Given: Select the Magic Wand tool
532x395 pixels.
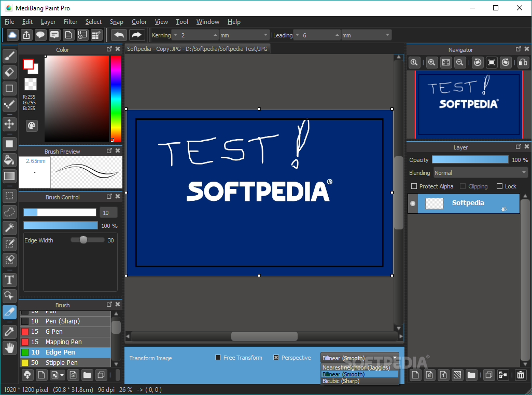Looking at the screenshot, I should [x=9, y=228].
